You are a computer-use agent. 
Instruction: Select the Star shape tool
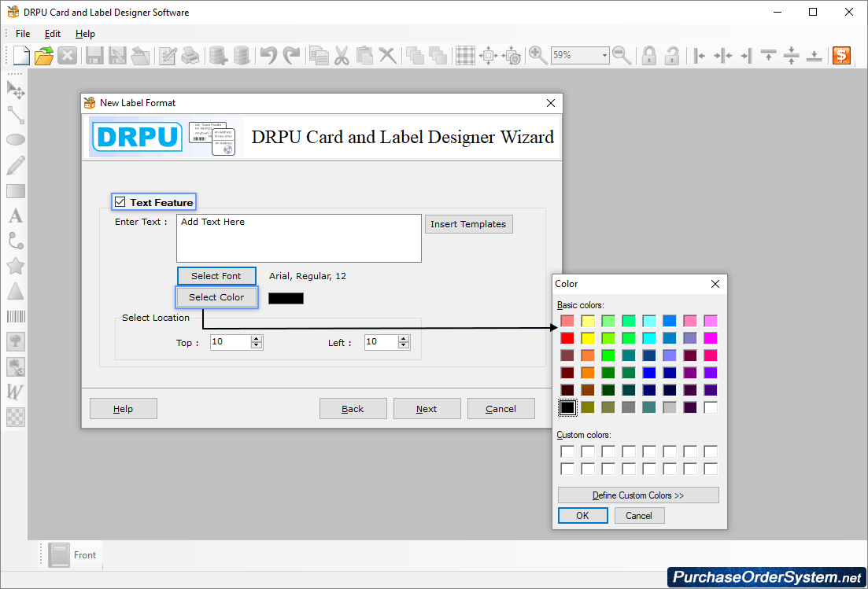[x=16, y=266]
